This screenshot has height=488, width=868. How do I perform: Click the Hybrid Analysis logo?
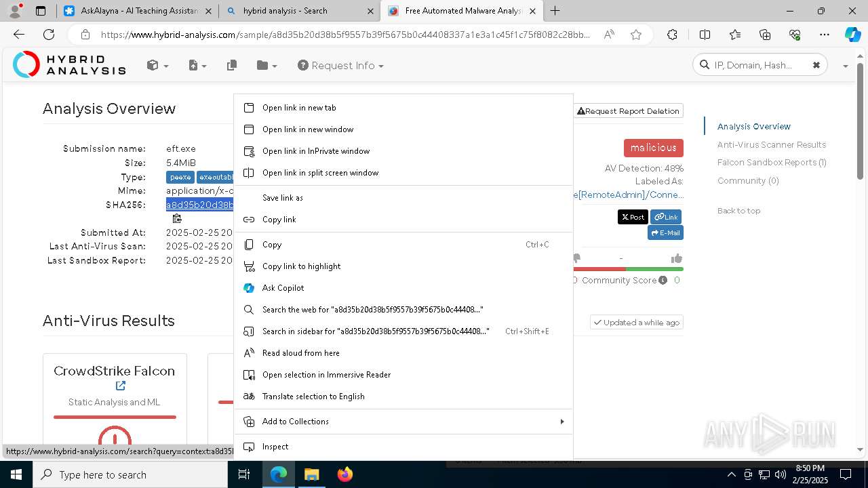69,65
